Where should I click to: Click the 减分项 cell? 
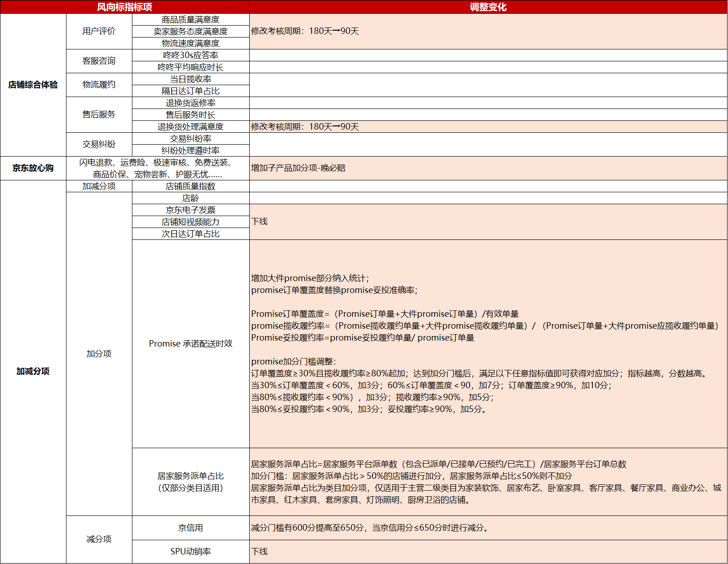tap(99, 539)
